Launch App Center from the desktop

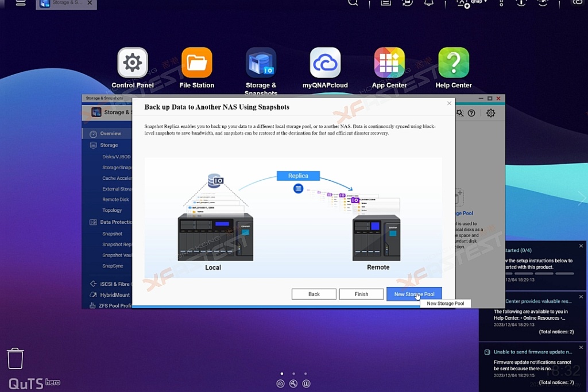point(389,63)
